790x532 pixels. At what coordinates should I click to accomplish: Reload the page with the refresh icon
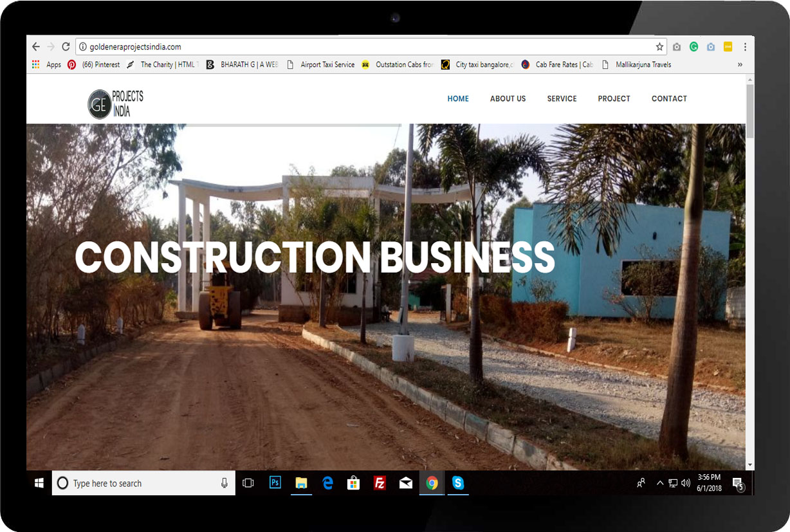pyautogui.click(x=66, y=47)
